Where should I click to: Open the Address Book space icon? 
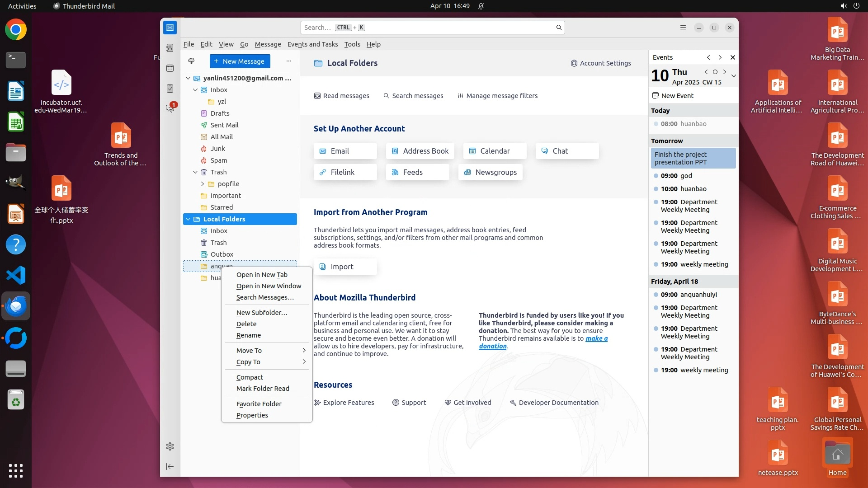(170, 48)
